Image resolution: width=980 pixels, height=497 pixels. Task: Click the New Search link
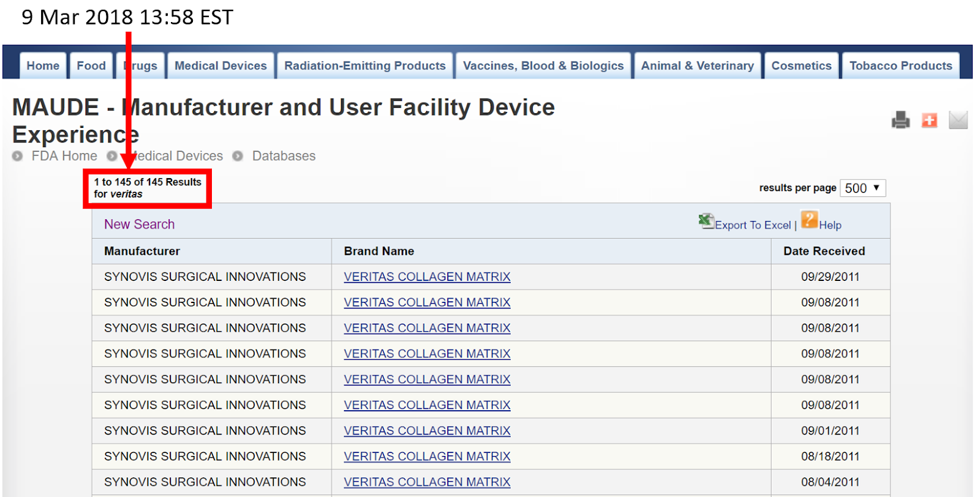[x=139, y=224]
